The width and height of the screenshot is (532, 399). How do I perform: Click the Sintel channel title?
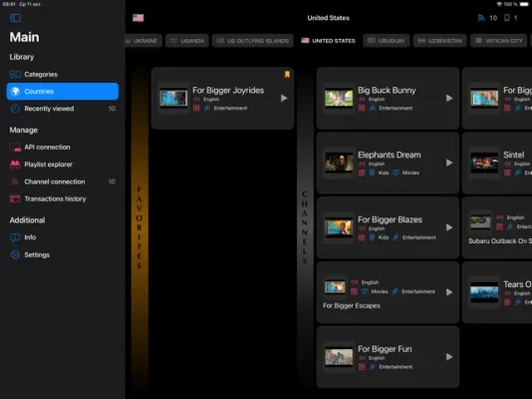[x=514, y=155]
